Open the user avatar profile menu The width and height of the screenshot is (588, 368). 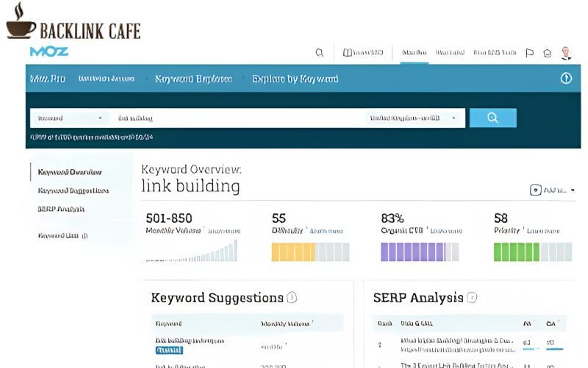click(x=566, y=53)
